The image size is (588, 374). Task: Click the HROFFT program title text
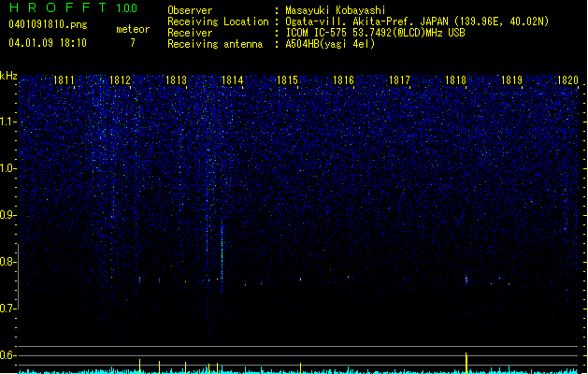(x=58, y=7)
